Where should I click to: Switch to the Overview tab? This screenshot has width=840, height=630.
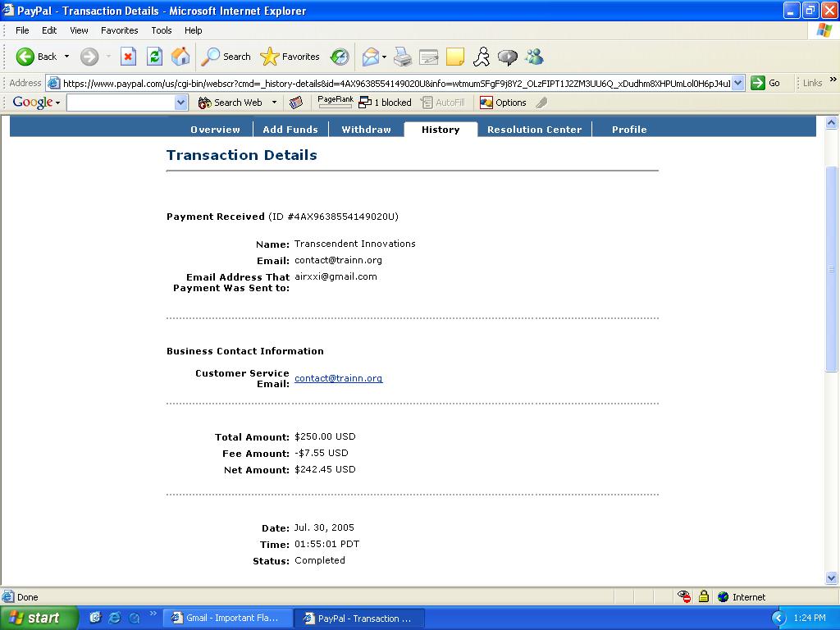216,129
